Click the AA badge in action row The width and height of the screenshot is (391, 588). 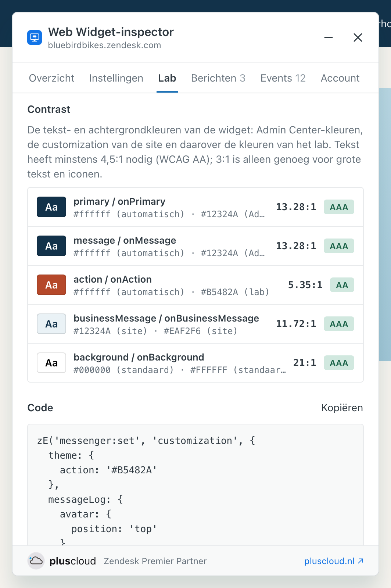[342, 285]
